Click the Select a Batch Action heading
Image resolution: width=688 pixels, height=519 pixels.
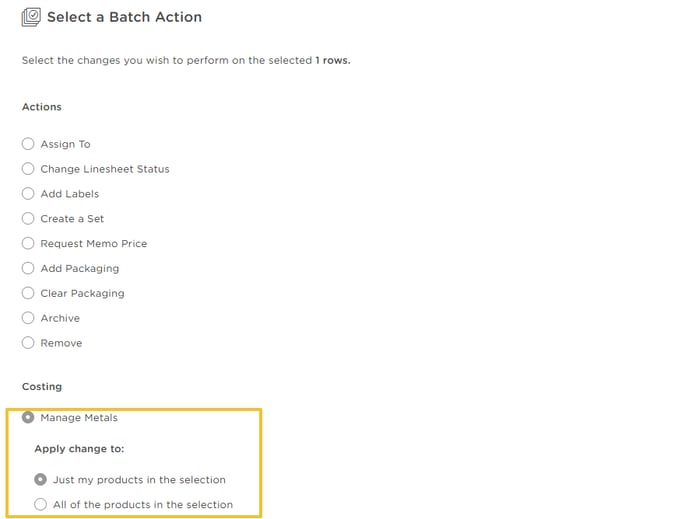(x=125, y=17)
